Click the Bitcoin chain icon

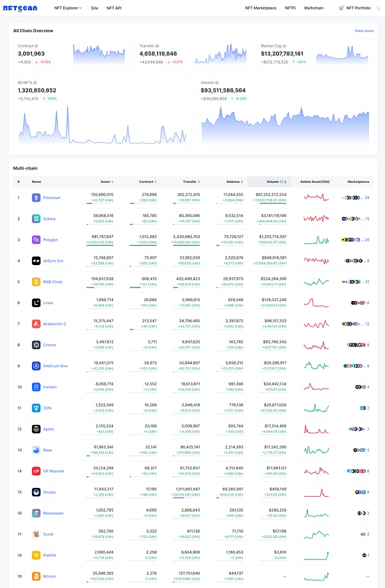click(x=36, y=576)
